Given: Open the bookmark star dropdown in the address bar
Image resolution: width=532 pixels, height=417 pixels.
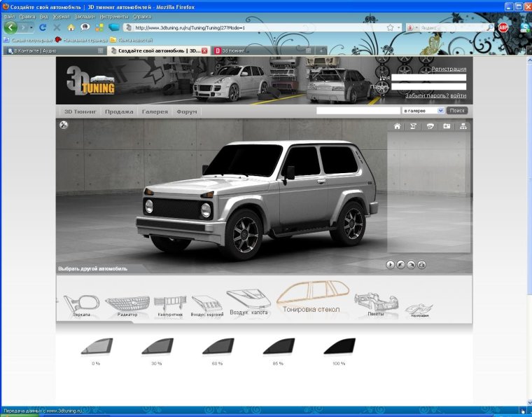Looking at the screenshot, I should pos(399,28).
